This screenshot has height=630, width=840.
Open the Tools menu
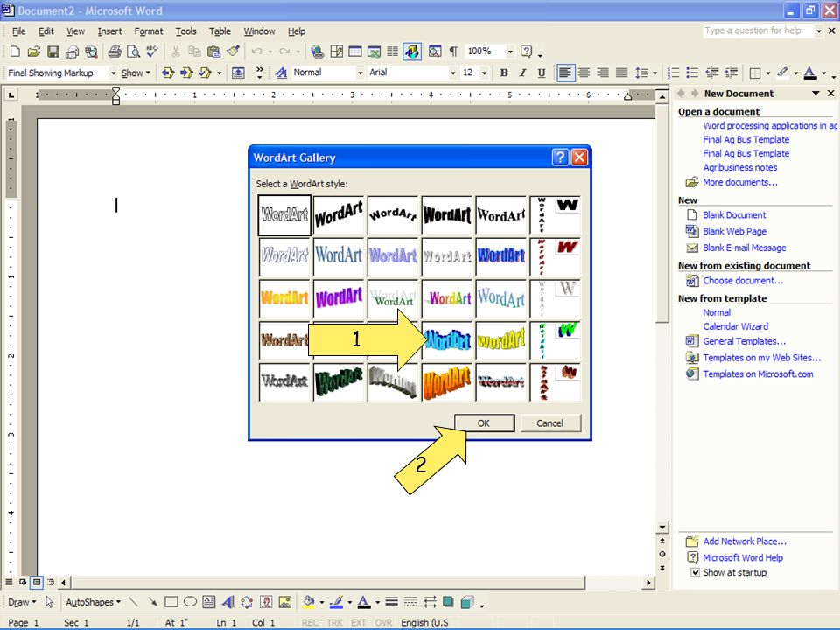coord(185,31)
